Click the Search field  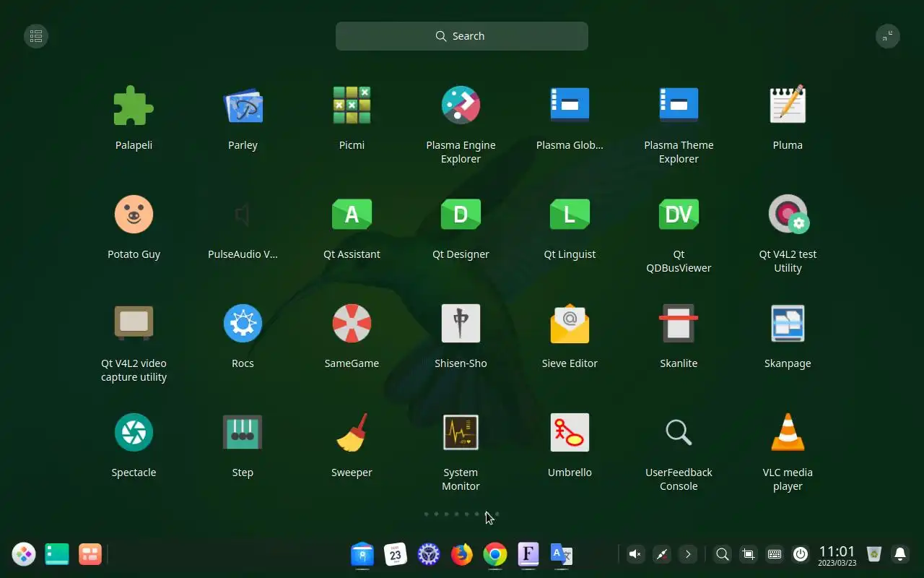pos(462,36)
